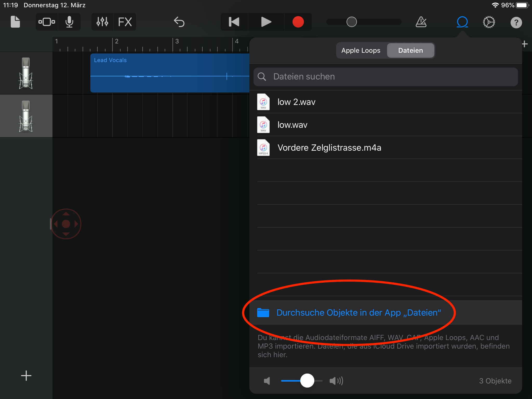
Task: Undo the last action
Action: tap(179, 22)
